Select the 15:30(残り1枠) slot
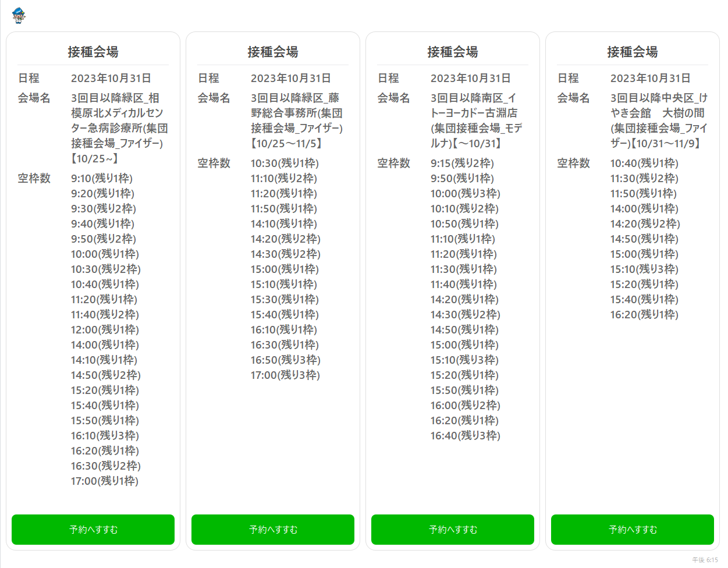Image resolution: width=728 pixels, height=568 pixels. point(285,300)
